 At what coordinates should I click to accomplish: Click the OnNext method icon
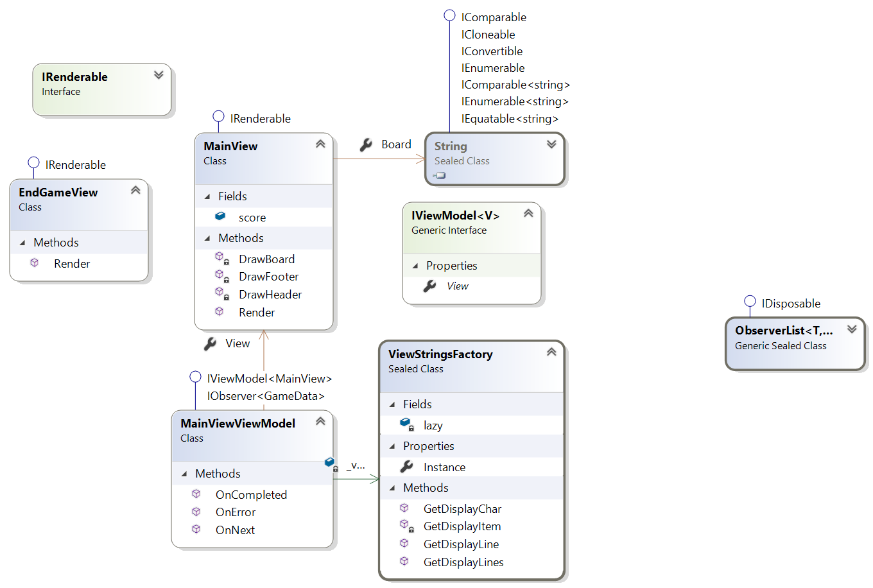[196, 529]
